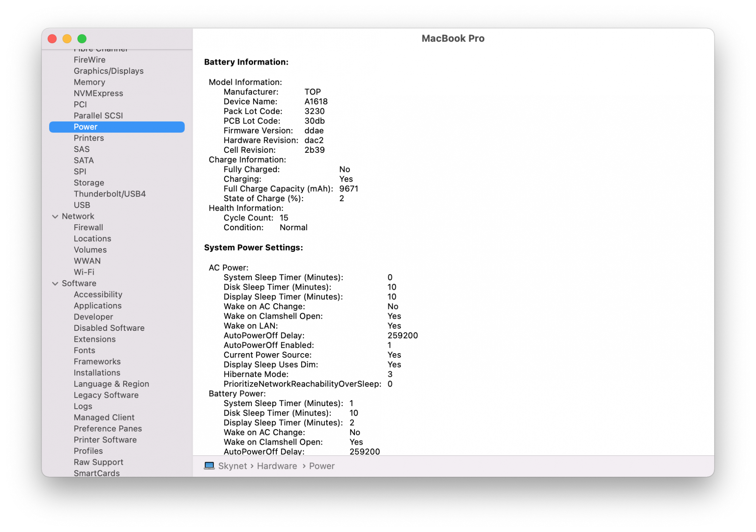This screenshot has height=532, width=756.
Task: Select Accessibility under Software
Action: (98, 294)
